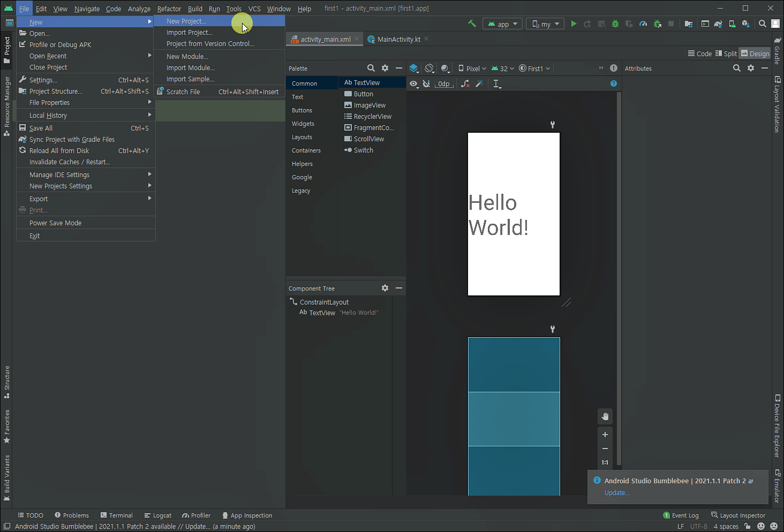Select the Layouts palette category
The image size is (784, 532).
(x=302, y=137)
